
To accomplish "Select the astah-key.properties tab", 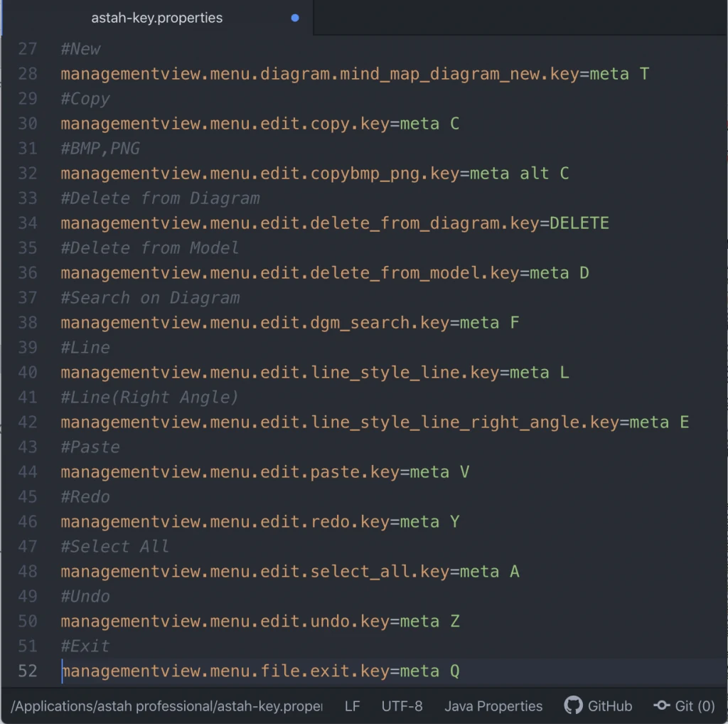I will 157,18.
